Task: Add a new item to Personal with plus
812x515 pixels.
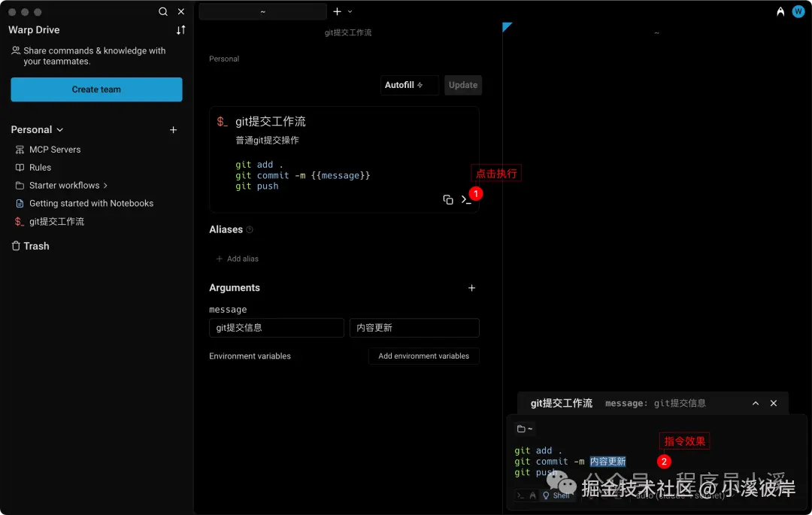Action: (174, 130)
